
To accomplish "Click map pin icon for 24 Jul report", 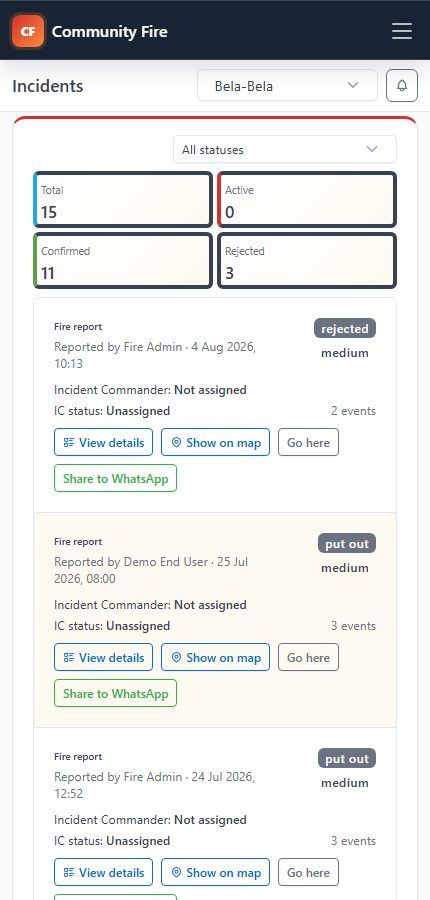I will tap(176, 872).
